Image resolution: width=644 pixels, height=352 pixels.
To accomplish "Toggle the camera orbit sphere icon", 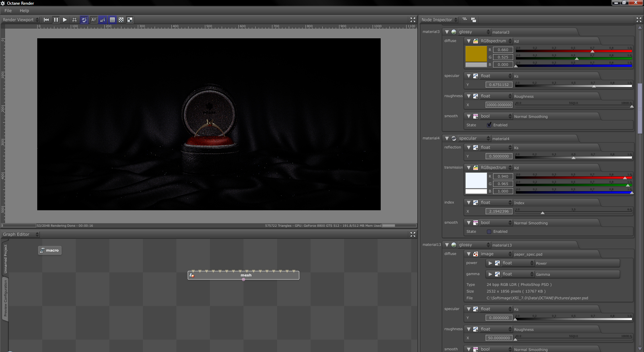I will [x=84, y=20].
